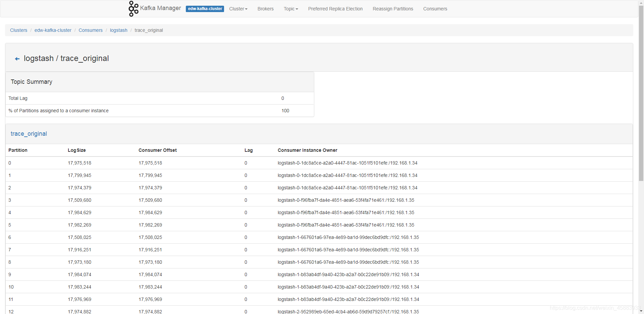Open Consumers in the top navbar
The height and width of the screenshot is (314, 644).
(x=435, y=9)
